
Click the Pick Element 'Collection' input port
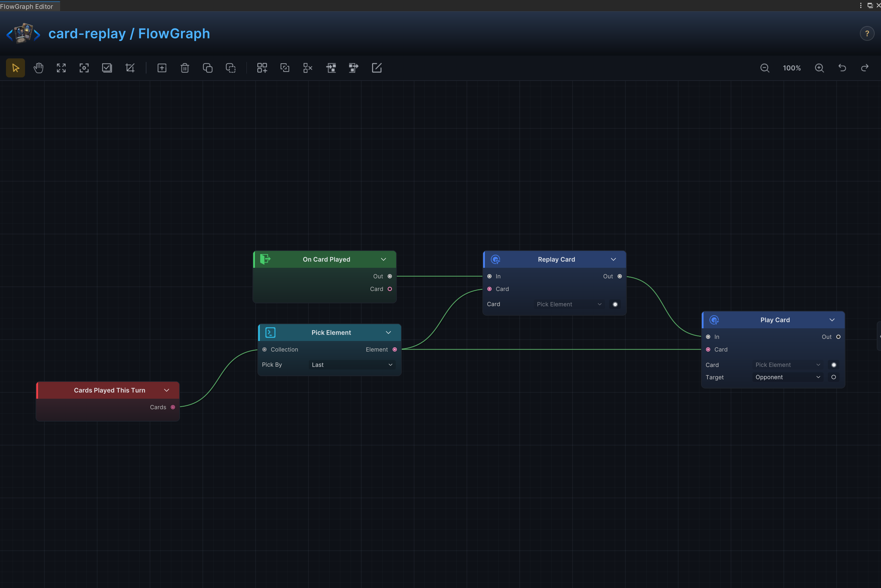coord(264,349)
